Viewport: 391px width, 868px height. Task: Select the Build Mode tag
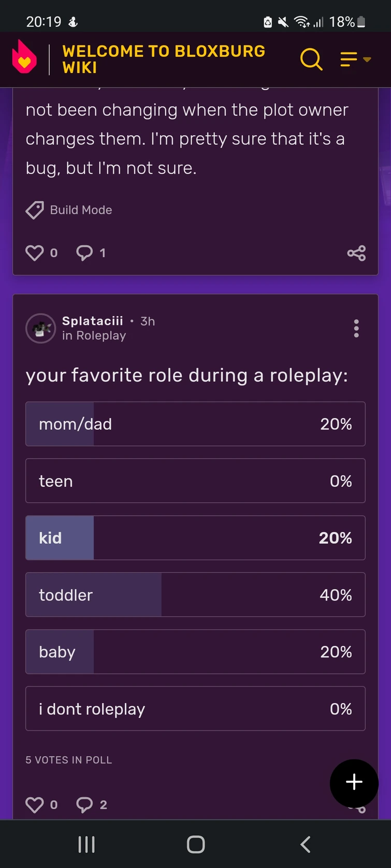[80, 210]
